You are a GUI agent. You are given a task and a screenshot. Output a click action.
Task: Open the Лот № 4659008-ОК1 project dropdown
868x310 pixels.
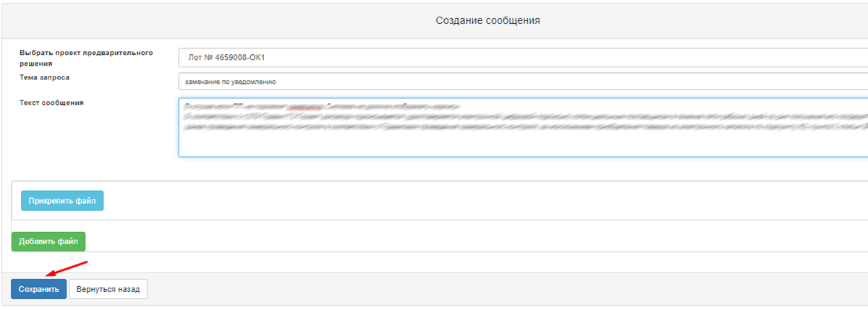coord(521,57)
